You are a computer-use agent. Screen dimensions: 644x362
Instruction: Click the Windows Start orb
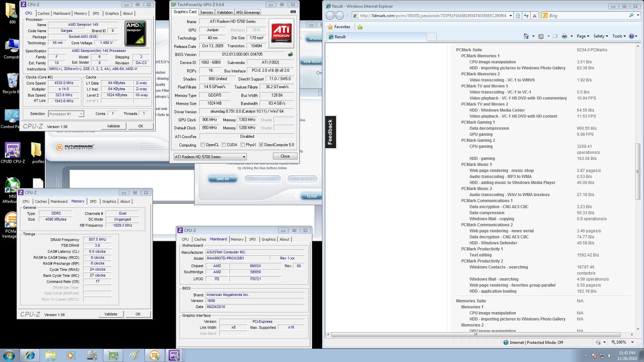[9, 356]
